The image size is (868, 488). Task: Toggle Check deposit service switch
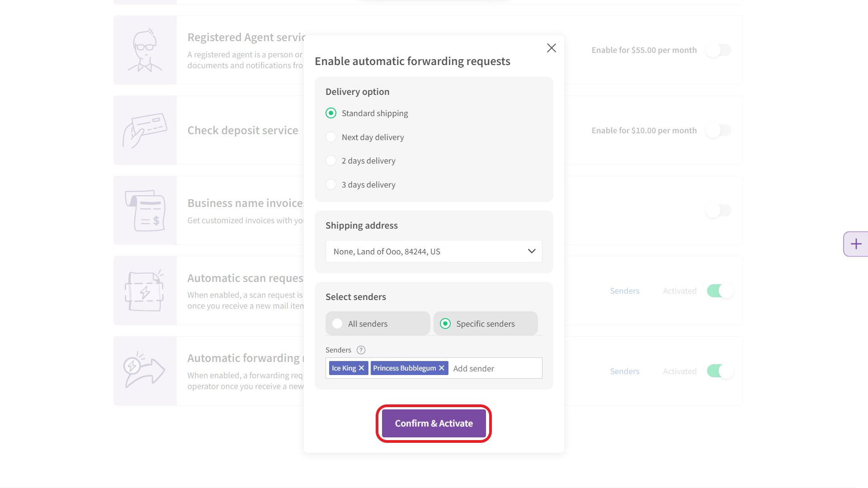(719, 131)
